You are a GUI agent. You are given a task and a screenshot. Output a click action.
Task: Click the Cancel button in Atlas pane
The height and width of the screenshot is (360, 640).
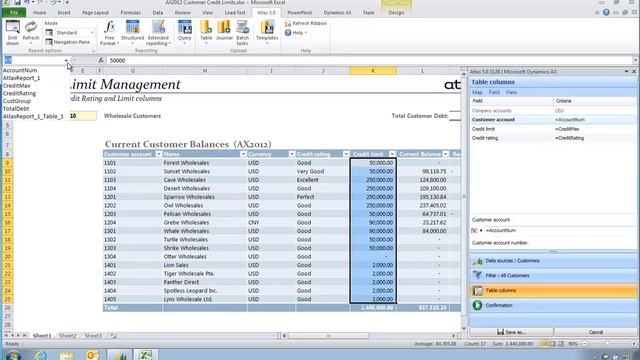(x=596, y=332)
